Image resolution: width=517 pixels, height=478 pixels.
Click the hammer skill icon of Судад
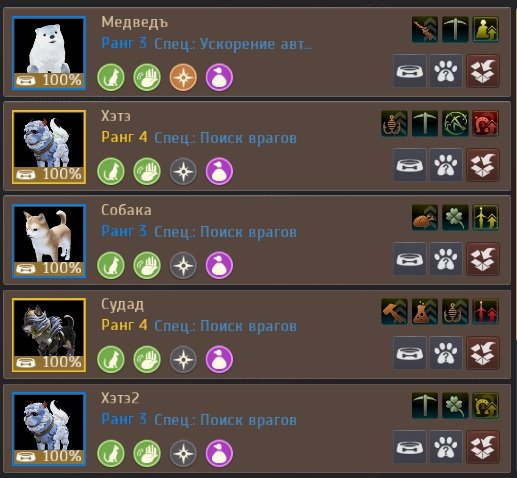coord(394,312)
